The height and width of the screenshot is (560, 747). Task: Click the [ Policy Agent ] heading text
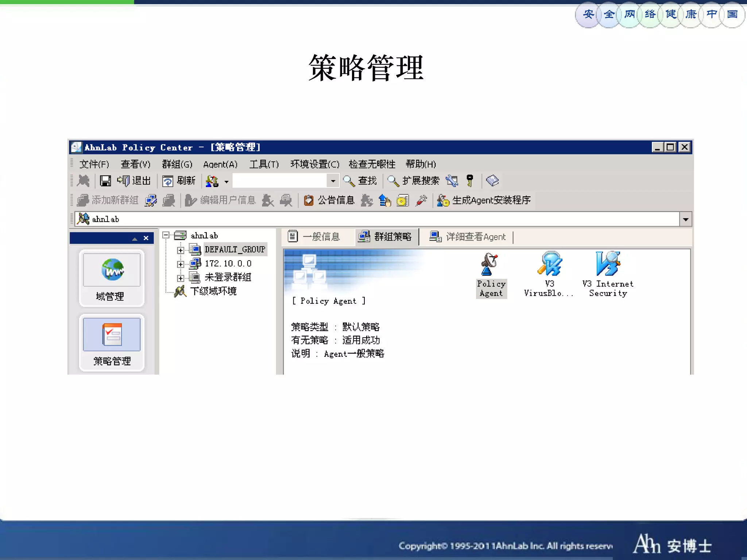point(328,301)
